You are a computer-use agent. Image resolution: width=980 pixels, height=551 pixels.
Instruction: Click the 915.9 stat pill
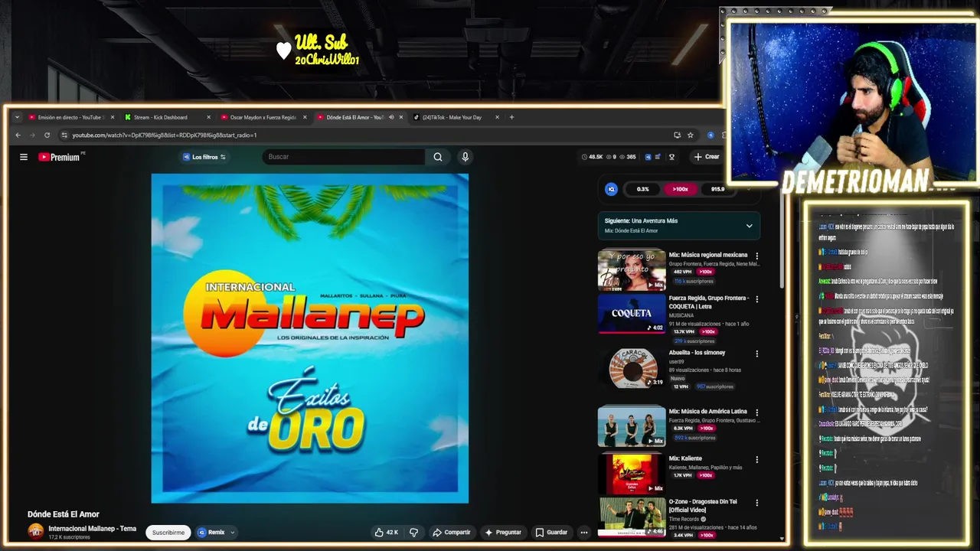tap(717, 189)
